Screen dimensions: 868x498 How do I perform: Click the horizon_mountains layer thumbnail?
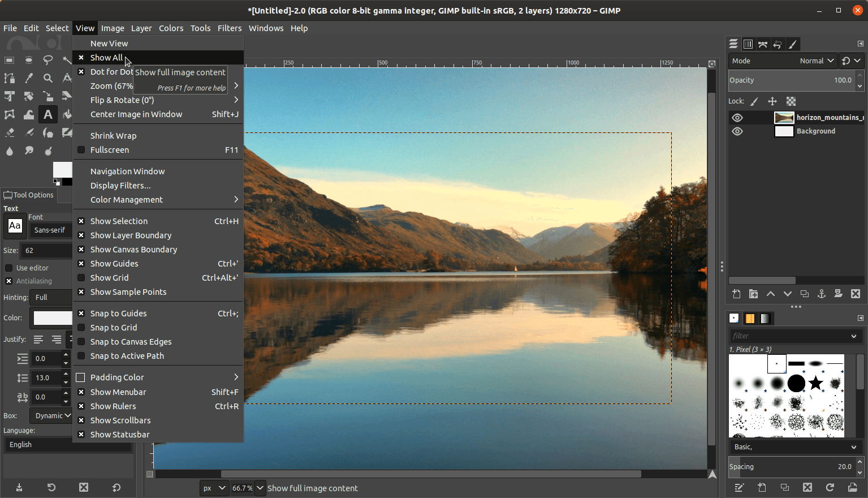(x=784, y=117)
